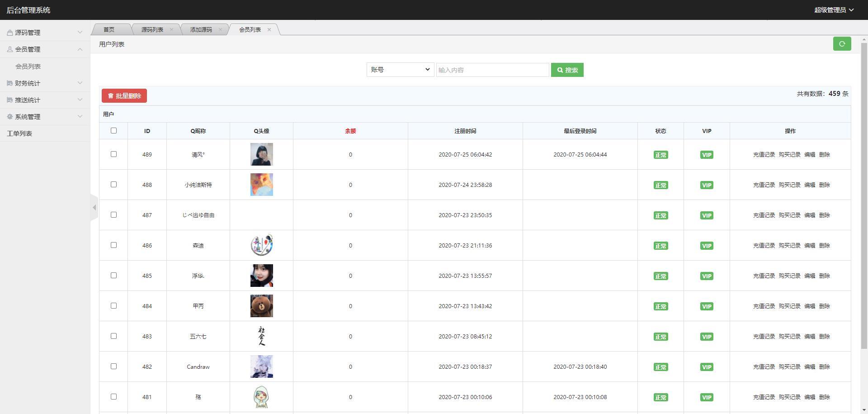This screenshot has height=414, width=868.
Task: Switch to the 添加源码 tab
Action: pyautogui.click(x=200, y=29)
